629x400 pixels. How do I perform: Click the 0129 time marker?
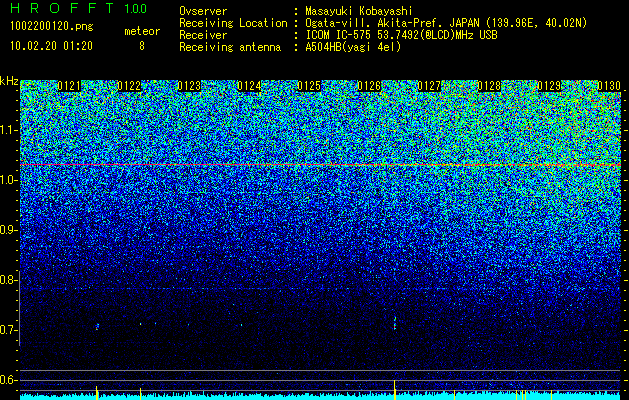click(x=549, y=86)
